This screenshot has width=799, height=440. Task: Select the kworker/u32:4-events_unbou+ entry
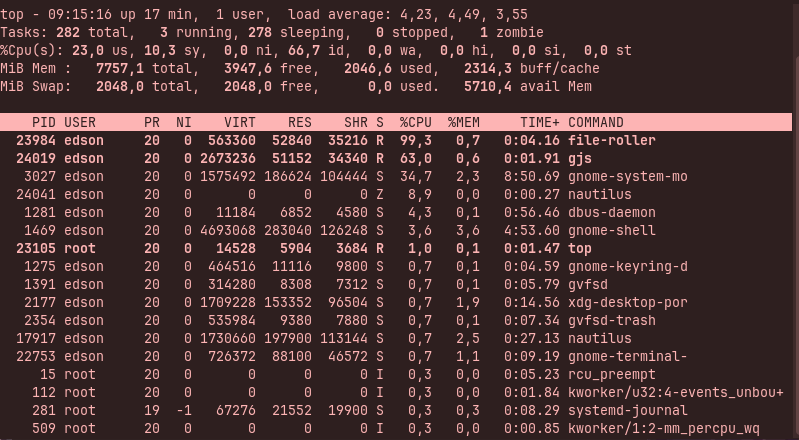(676, 393)
